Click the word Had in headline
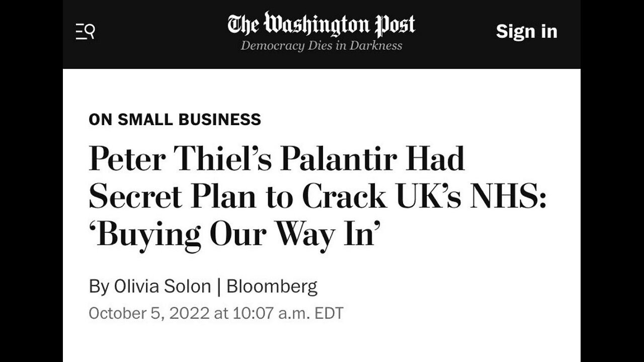Screen dimensions: 644x362 (436, 159)
